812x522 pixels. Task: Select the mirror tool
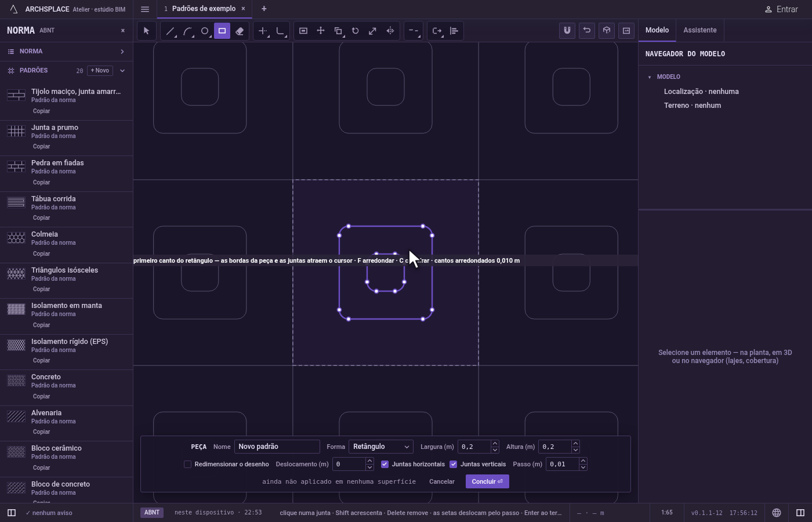click(390, 31)
